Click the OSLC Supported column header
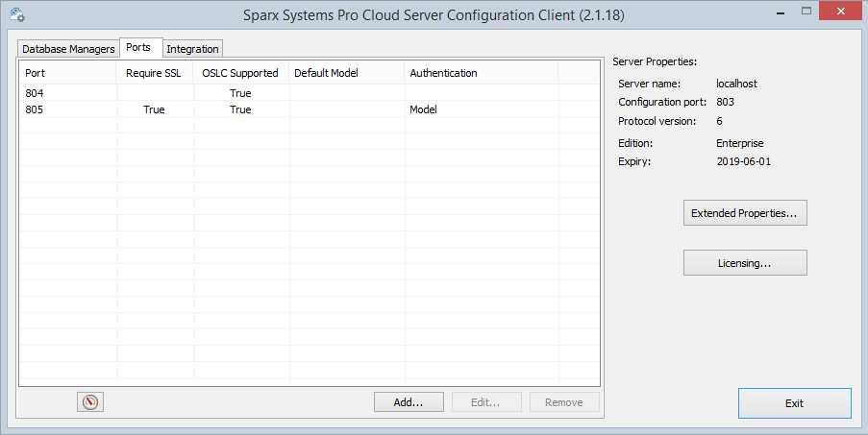The height and width of the screenshot is (435, 868). click(x=240, y=73)
